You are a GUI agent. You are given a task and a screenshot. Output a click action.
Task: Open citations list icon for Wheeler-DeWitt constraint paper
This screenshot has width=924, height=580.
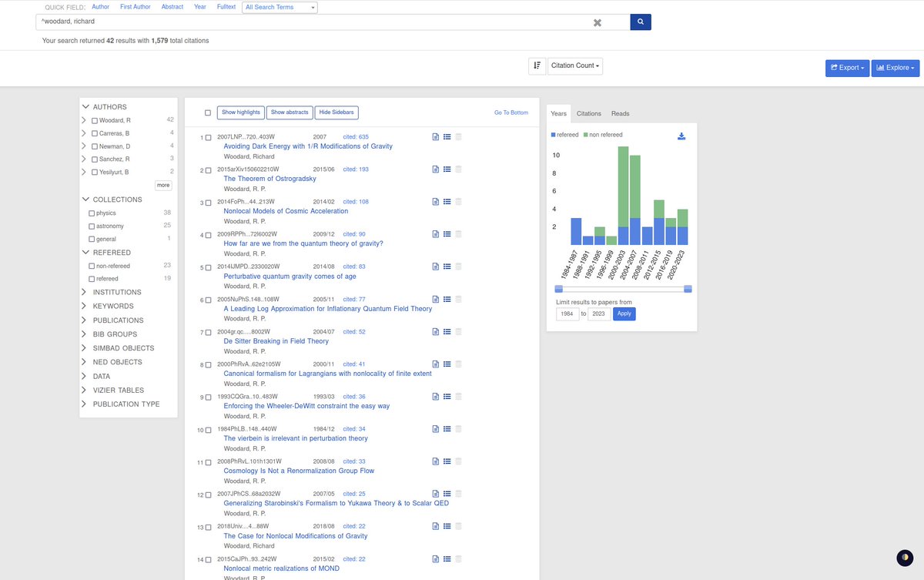pyautogui.click(x=447, y=397)
